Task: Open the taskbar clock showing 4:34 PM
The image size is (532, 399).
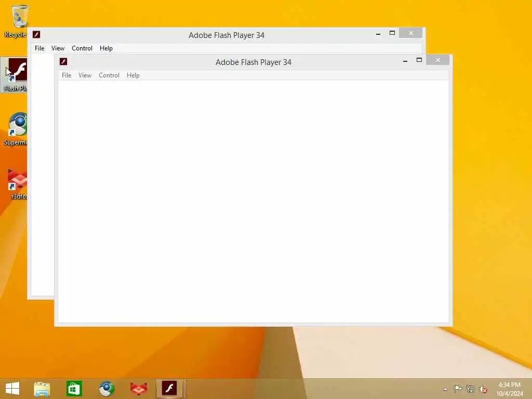Action: 510,389
